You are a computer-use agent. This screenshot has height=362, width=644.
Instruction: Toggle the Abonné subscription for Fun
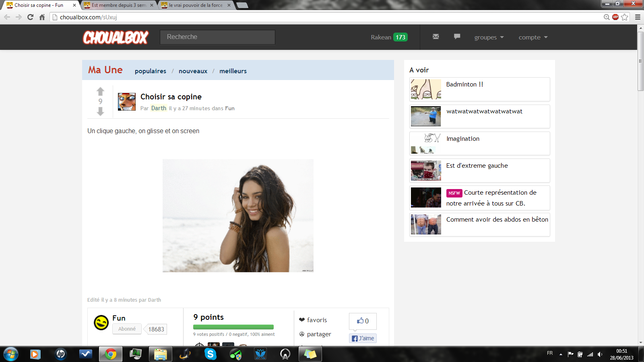pos(127,329)
